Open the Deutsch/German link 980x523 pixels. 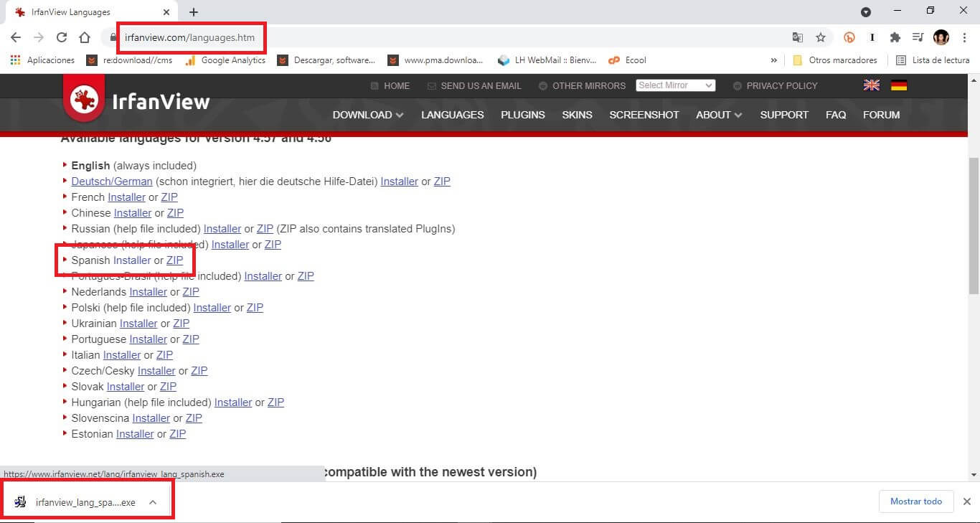click(112, 182)
